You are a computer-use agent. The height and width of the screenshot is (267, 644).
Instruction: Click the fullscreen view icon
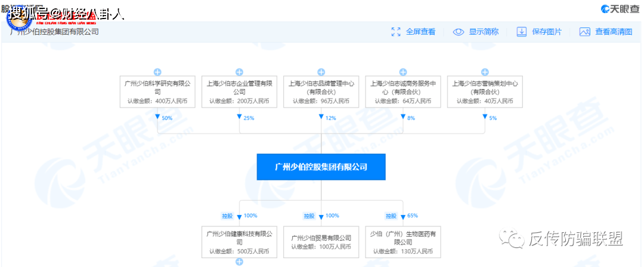pos(396,32)
